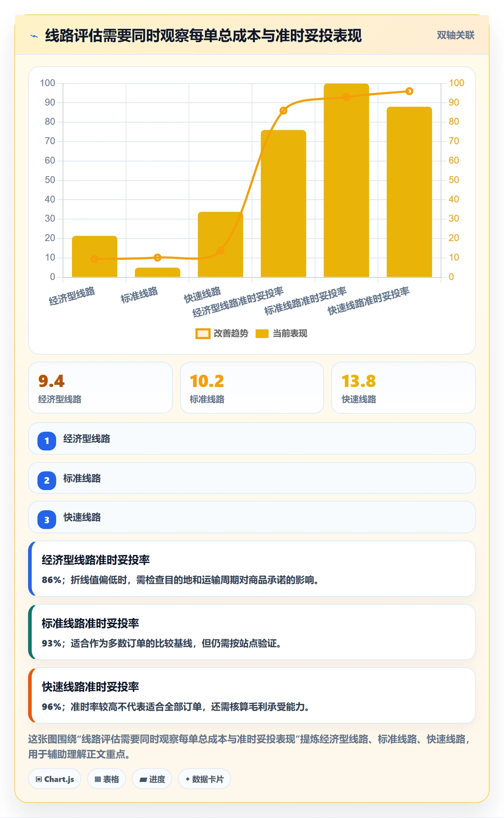Screen dimensions: 504x818
Task: Click the number 2 badge for 标准线路
Action: click(x=47, y=480)
